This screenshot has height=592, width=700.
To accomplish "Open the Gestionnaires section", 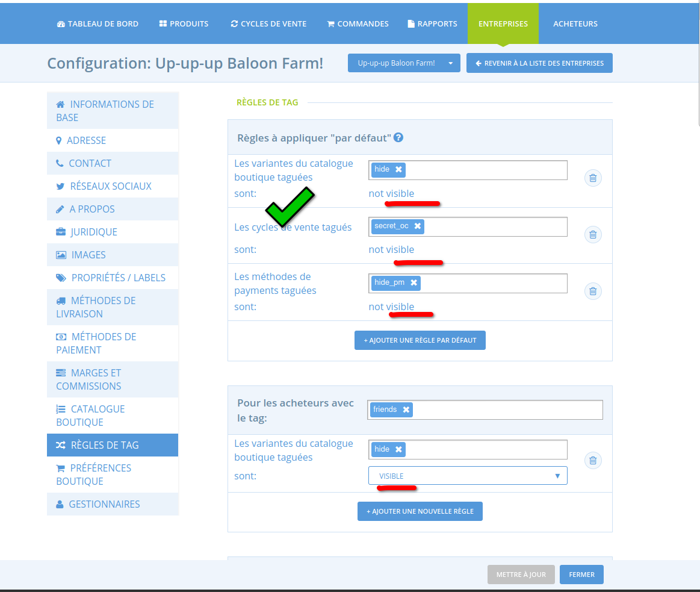I will coord(113,504).
